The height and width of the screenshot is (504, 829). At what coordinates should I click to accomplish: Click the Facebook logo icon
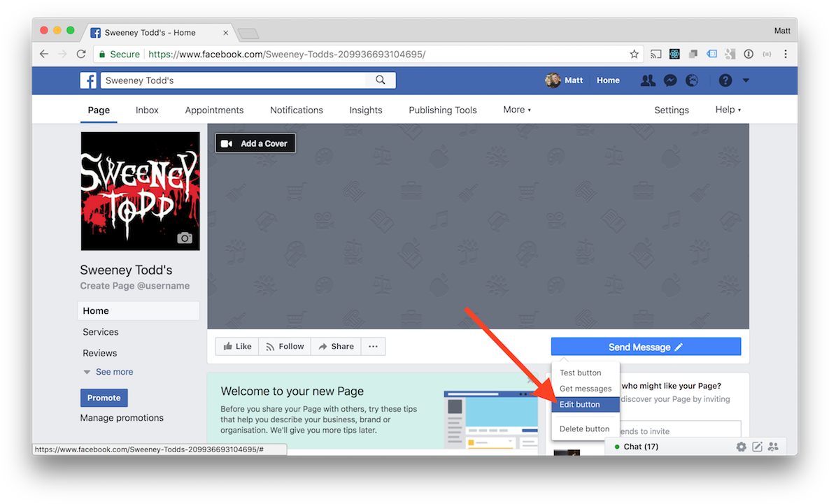click(x=88, y=80)
